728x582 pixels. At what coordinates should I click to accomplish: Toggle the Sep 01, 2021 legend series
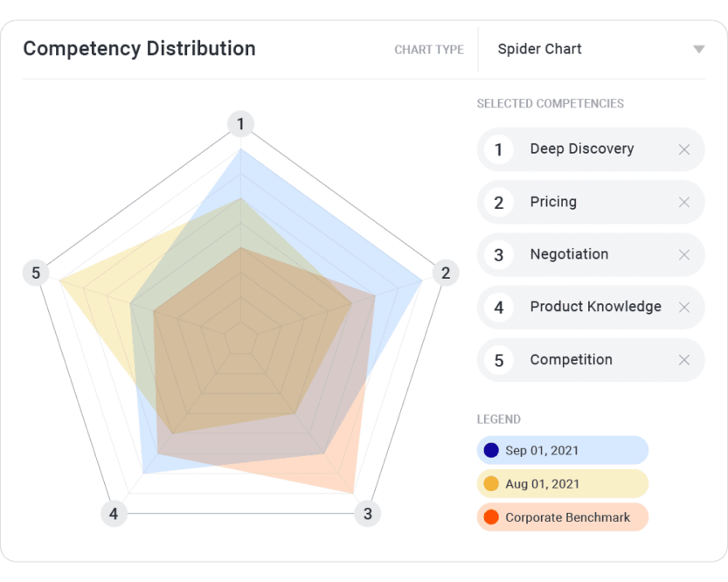(x=562, y=451)
